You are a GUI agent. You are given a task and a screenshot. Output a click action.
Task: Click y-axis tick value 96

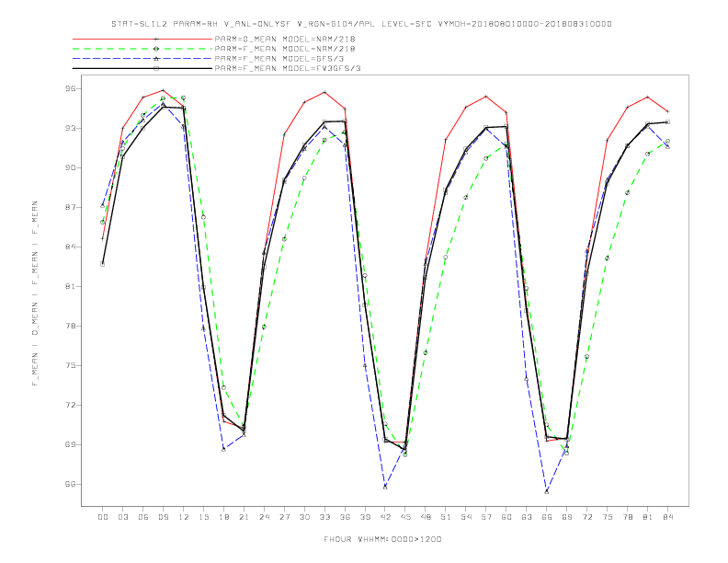point(70,88)
